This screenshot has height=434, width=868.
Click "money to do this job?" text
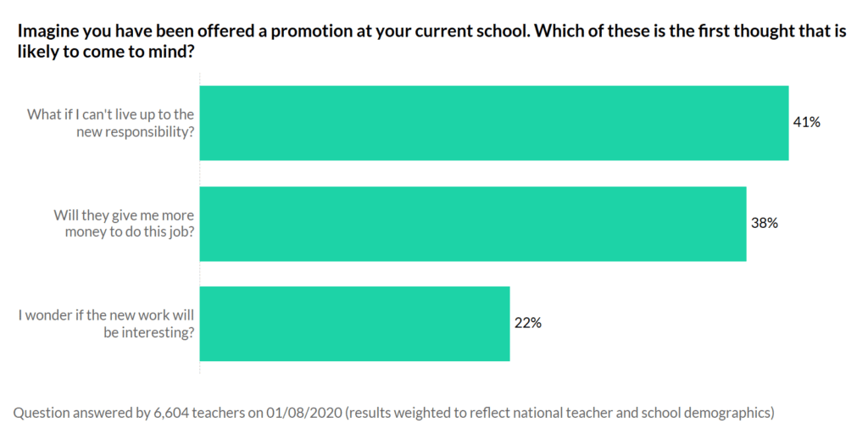click(130, 231)
